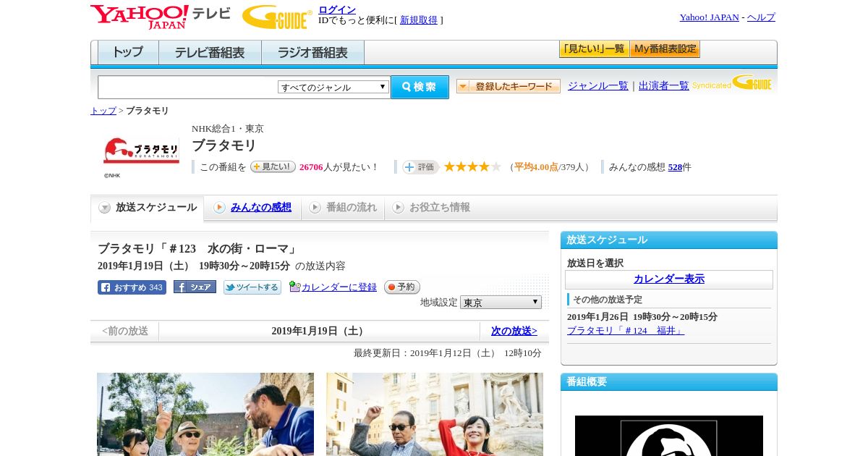Click the Facebook おすすめ 343 button

pos(132,287)
